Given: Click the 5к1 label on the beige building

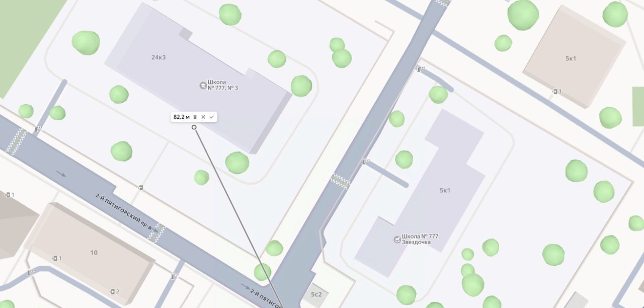Looking at the screenshot, I should click(571, 58).
